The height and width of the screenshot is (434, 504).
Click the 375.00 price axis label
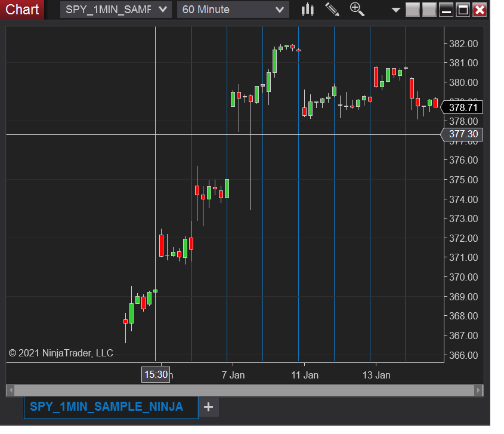coord(463,180)
